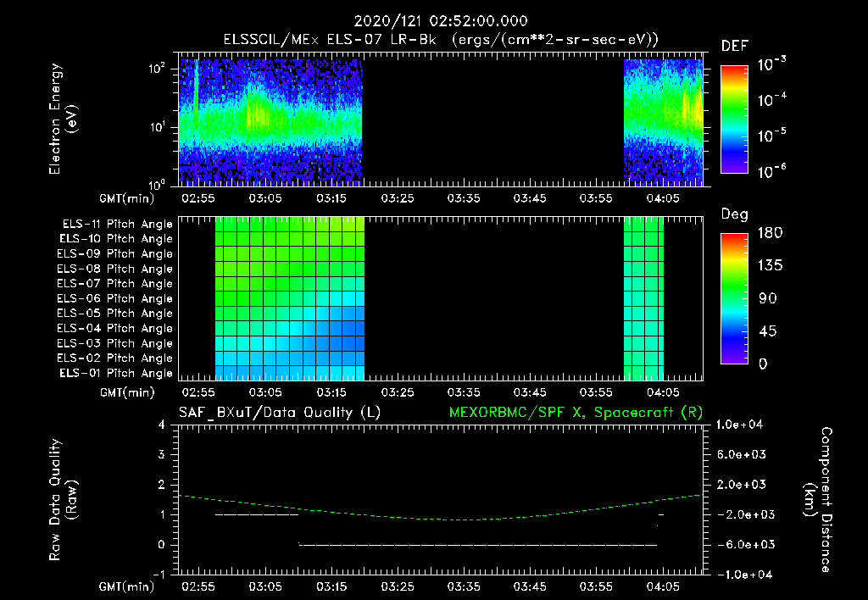Screen dimensions: 868x600
Task: Click the 2.0e+03 right axis tick label
Action: (742, 484)
